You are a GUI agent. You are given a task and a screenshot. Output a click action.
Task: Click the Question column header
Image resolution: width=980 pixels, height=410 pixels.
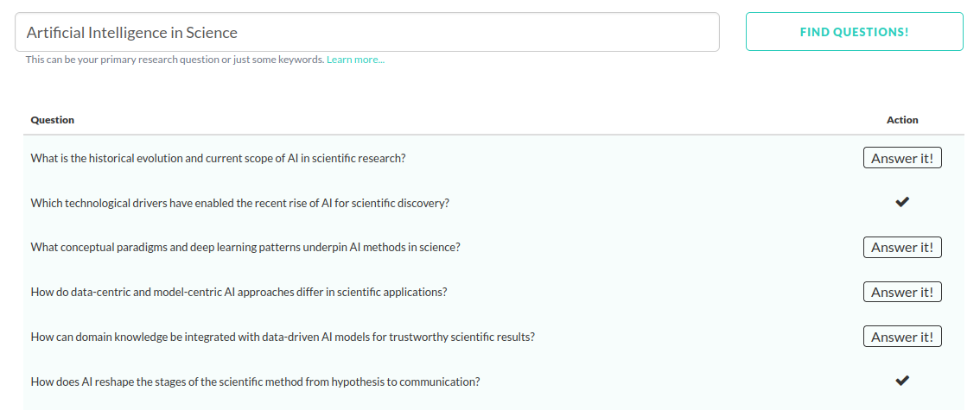(x=53, y=120)
